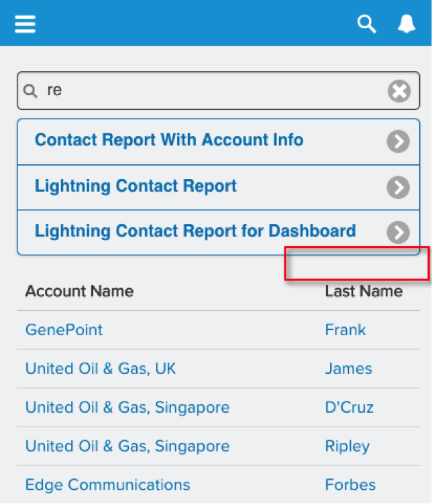Open the notifications bell

pos(407,23)
